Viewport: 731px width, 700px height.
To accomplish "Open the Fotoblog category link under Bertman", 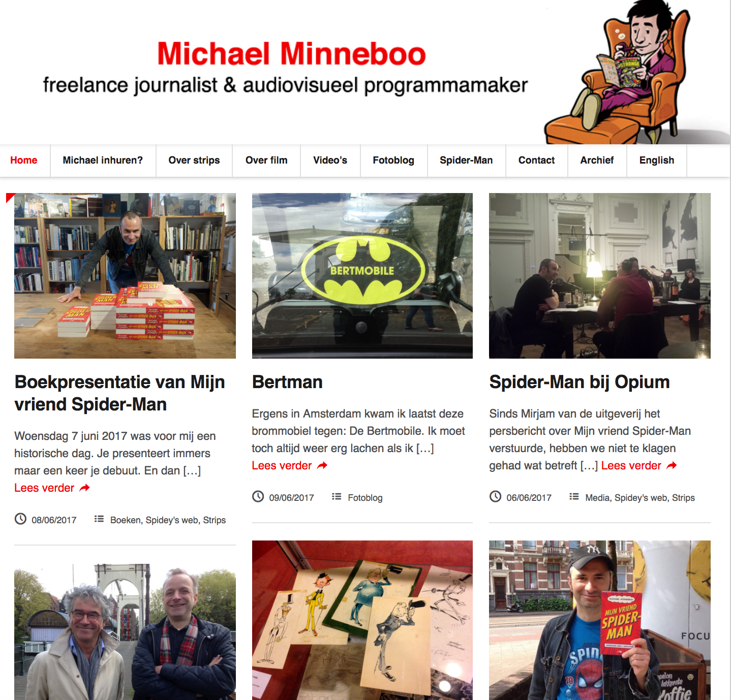I will 365,498.
